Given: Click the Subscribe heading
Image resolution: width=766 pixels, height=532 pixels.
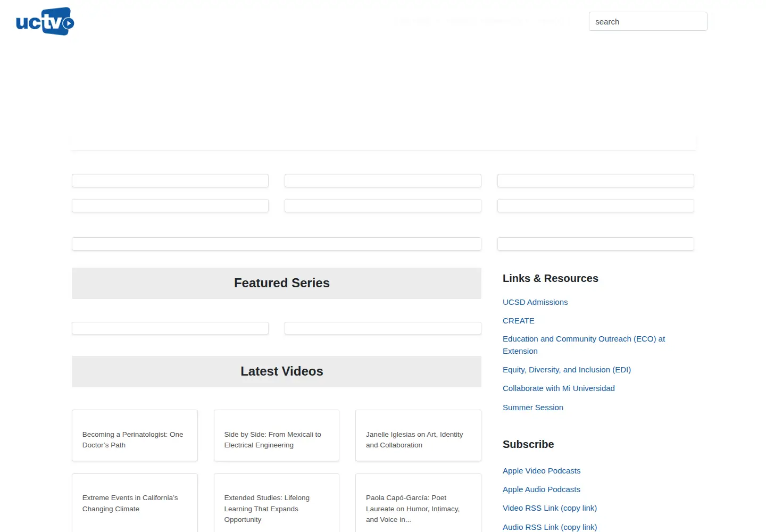Looking at the screenshot, I should [x=528, y=444].
